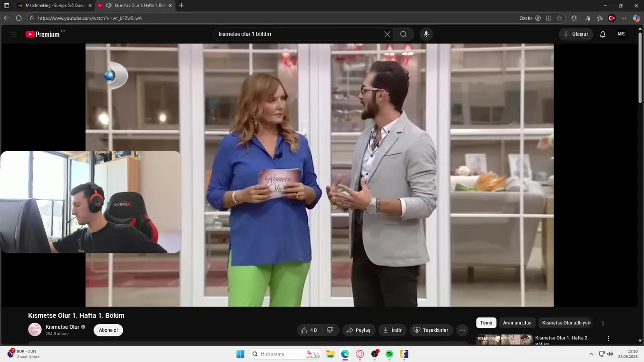The width and height of the screenshot is (644, 362).
Task: Open the YouTube guide hamburger menu
Action: click(14, 34)
